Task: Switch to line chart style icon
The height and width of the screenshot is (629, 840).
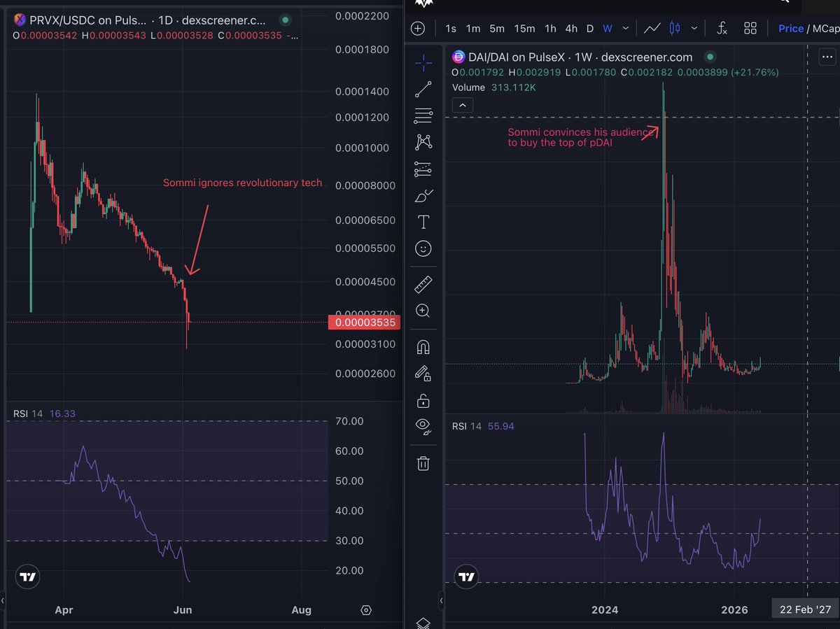Action: pos(652,29)
